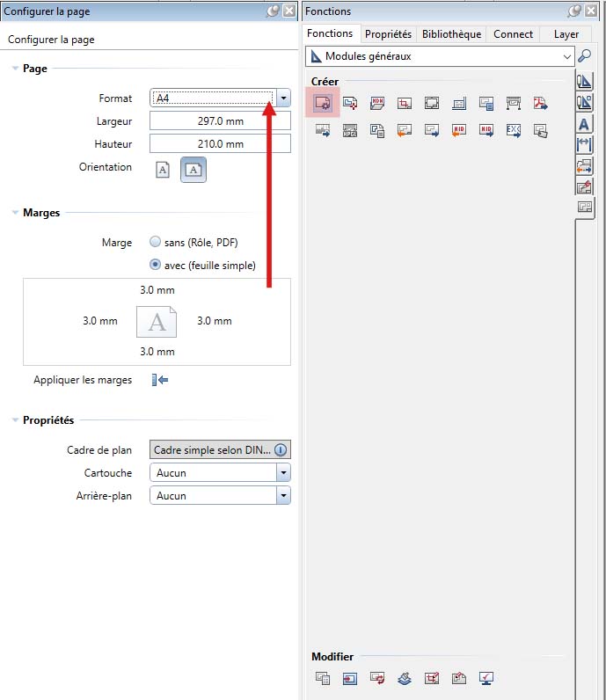
Task: Select the Text 'A' module sidebar tab
Action: coord(584,124)
